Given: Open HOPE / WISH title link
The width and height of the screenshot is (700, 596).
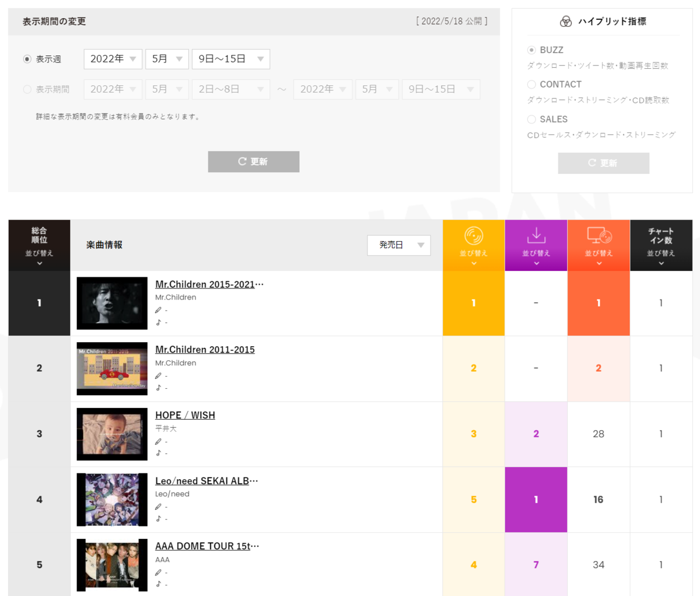Looking at the screenshot, I should click(x=185, y=415).
